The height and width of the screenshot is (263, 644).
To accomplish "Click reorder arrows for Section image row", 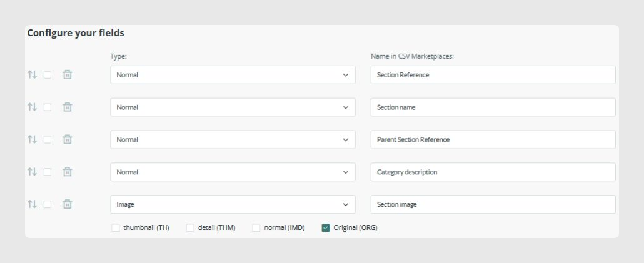I will (32, 204).
